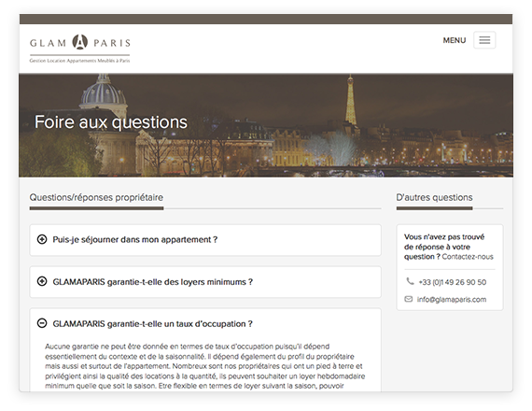Viewport: 532px width, 411px height.
Task: Select the 'Questions/réponses propriétaire' heading tab
Action: click(x=96, y=197)
